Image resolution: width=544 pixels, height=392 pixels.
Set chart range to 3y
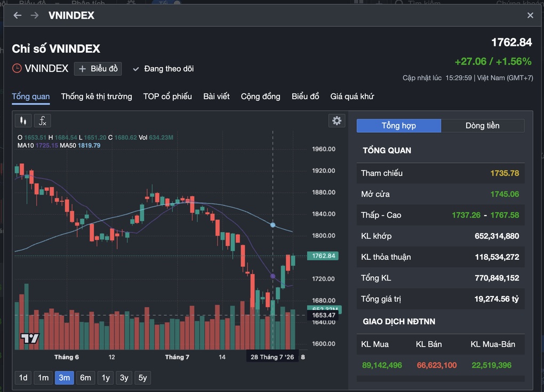click(124, 378)
